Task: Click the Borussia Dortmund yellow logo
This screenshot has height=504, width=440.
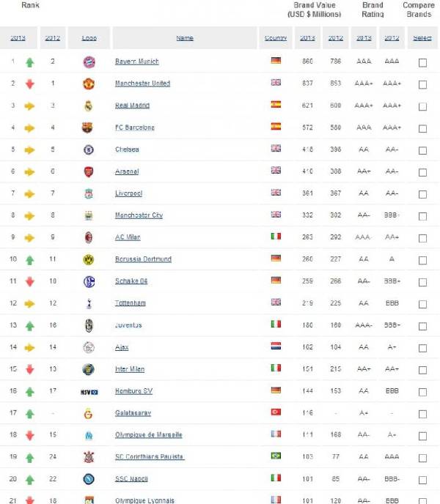Action: click(89, 259)
